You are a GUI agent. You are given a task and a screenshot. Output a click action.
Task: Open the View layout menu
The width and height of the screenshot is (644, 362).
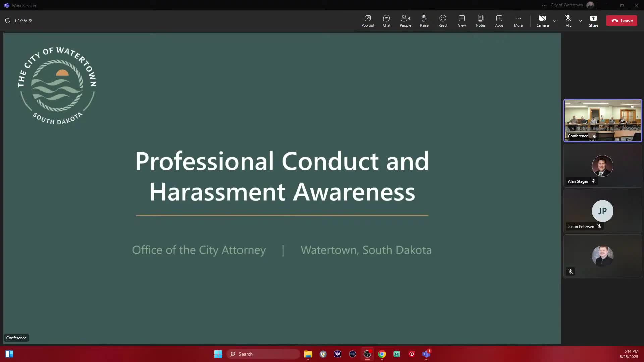tap(462, 20)
